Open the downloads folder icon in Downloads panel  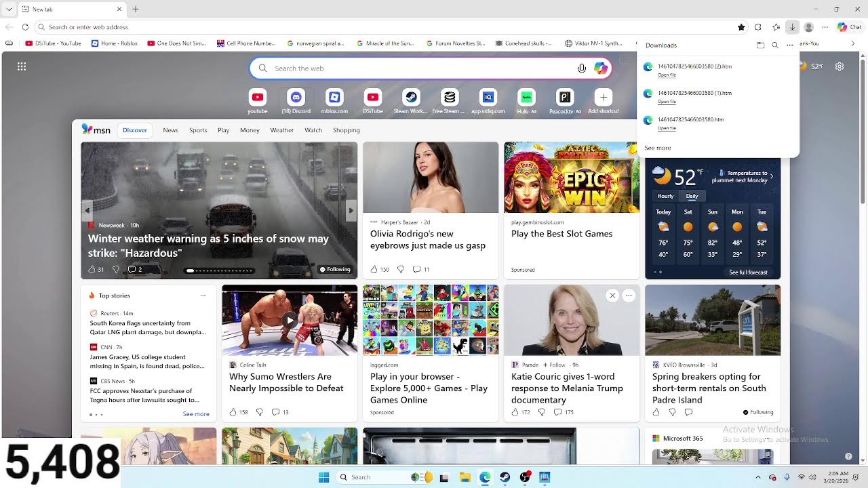point(761,45)
